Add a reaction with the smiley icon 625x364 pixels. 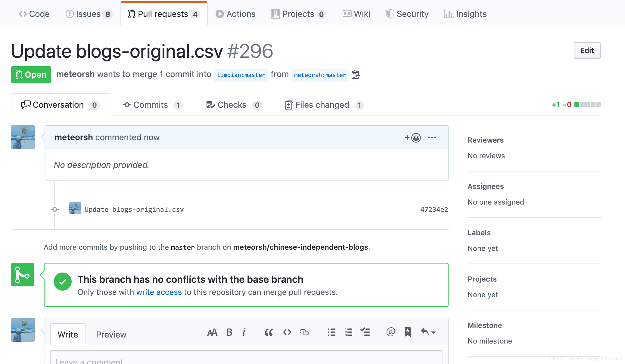pyautogui.click(x=413, y=138)
